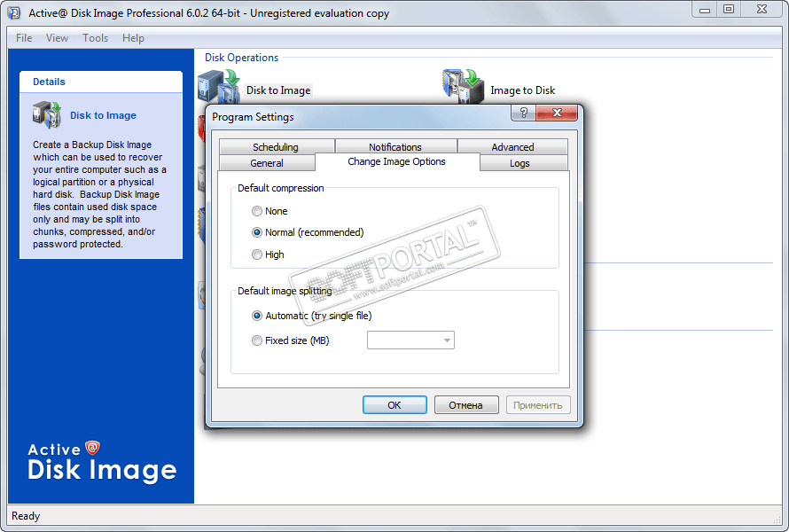789x532 pixels.
Task: Click the Default compression group label
Action: pyautogui.click(x=281, y=188)
